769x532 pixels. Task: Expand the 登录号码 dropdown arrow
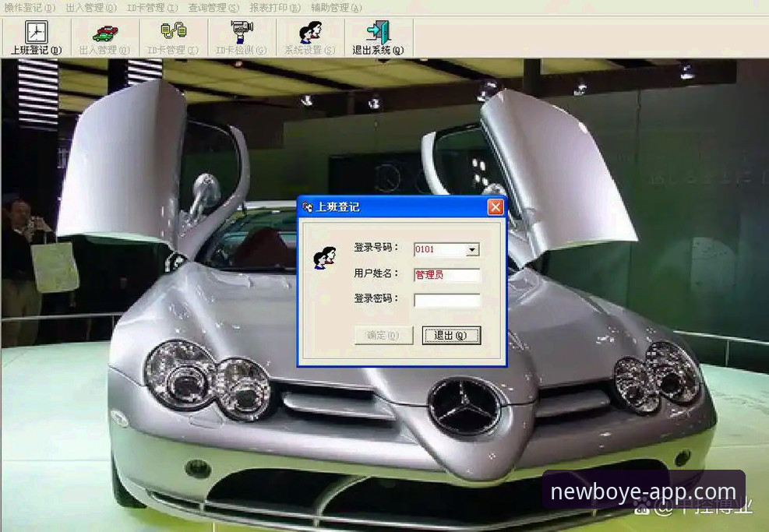472,249
